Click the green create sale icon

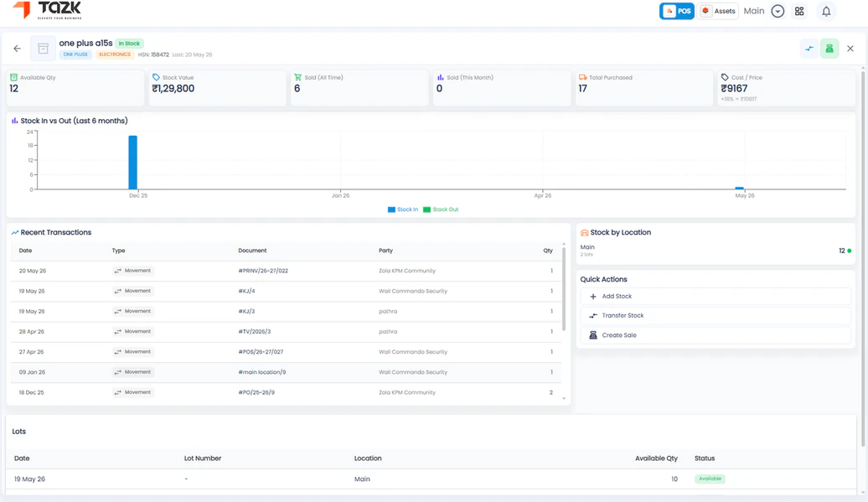(x=829, y=49)
